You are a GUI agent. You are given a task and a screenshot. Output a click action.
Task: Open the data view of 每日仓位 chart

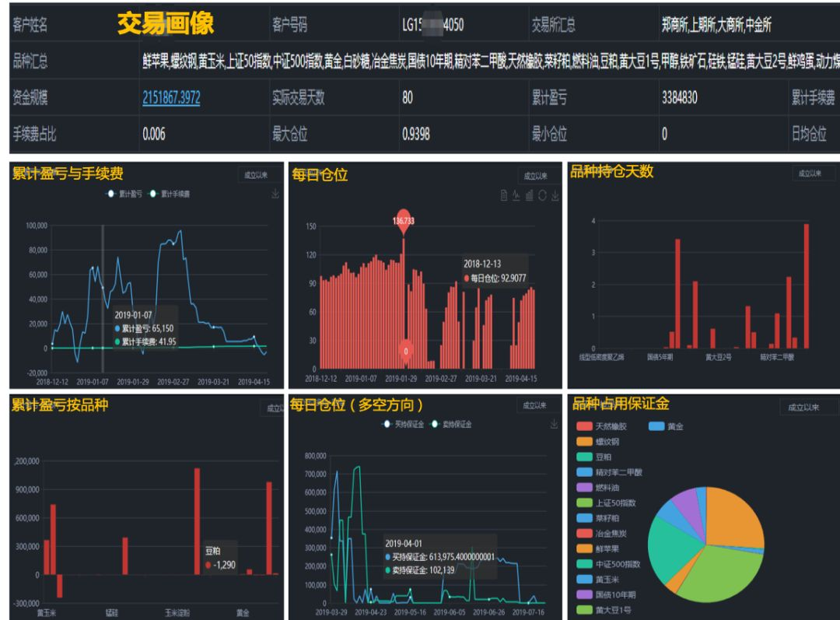point(503,196)
